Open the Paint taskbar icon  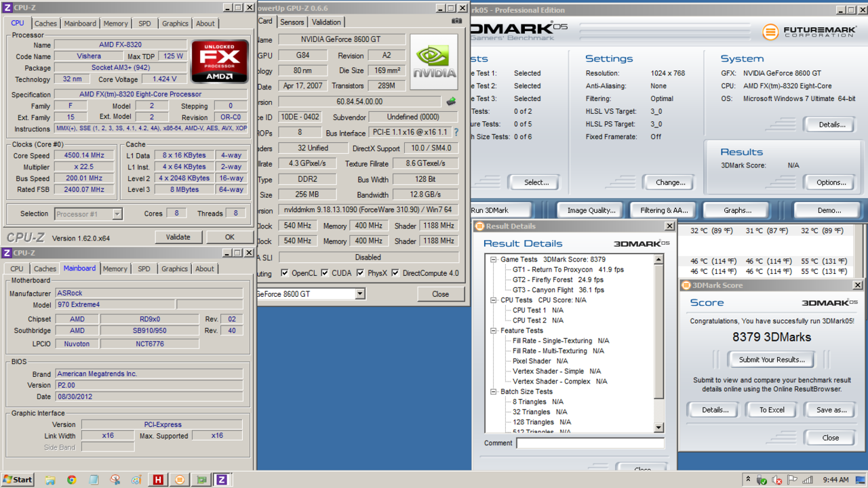(136, 480)
